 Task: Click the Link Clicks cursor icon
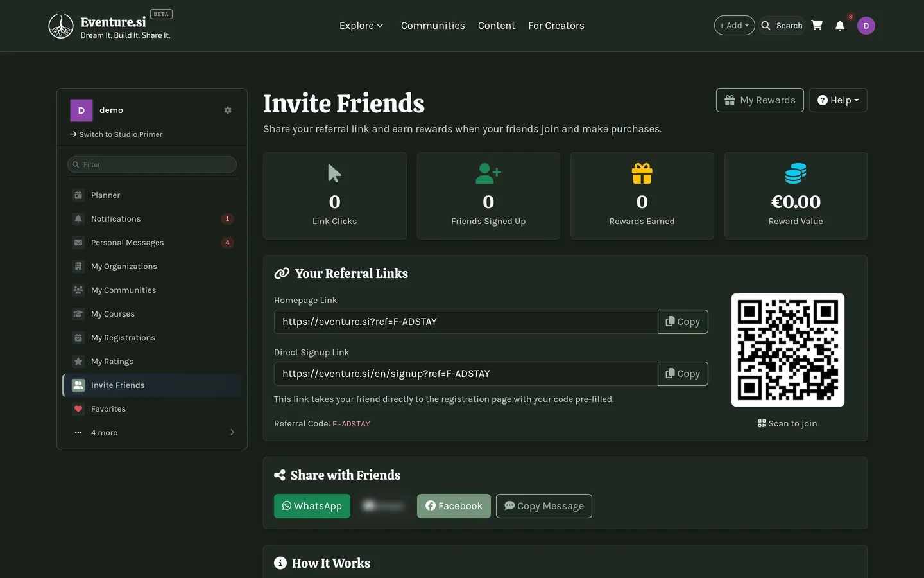[334, 173]
